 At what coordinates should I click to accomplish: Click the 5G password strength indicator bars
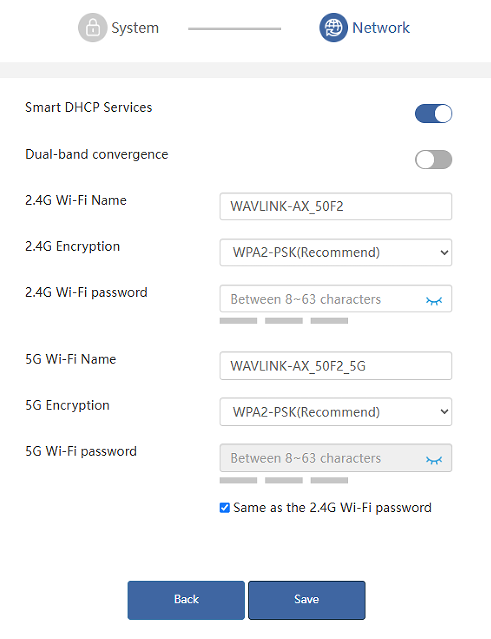click(284, 480)
